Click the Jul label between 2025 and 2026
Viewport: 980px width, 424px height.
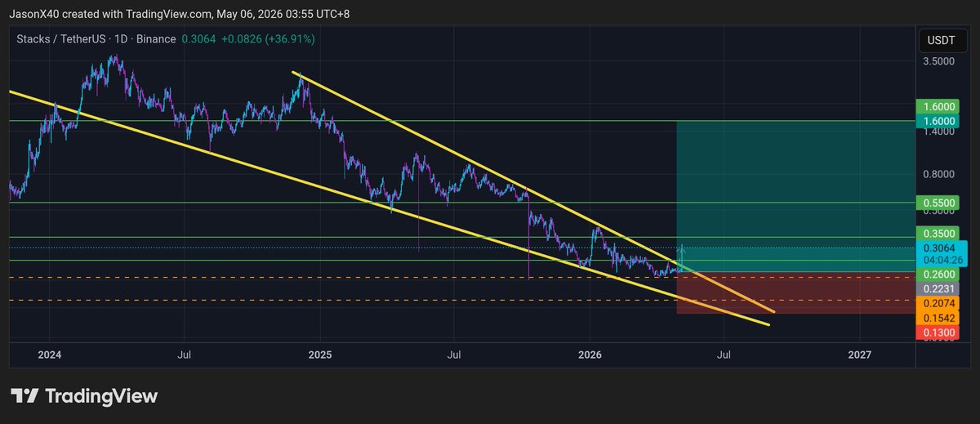(x=454, y=355)
